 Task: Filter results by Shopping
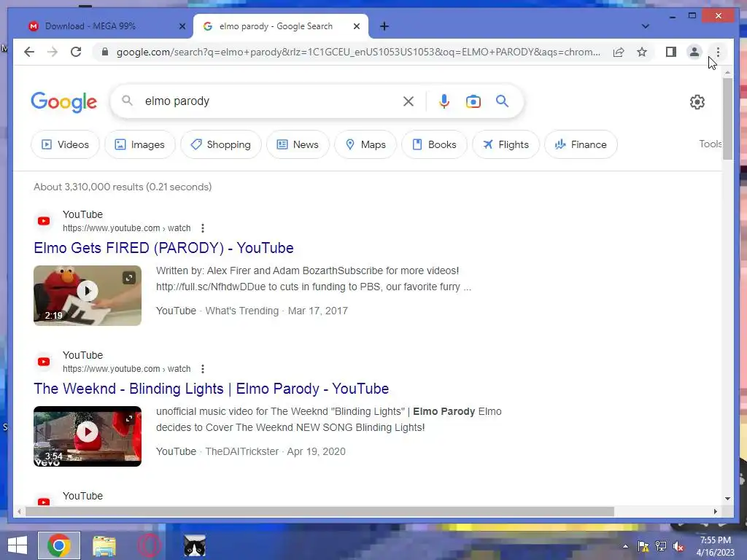pos(221,144)
